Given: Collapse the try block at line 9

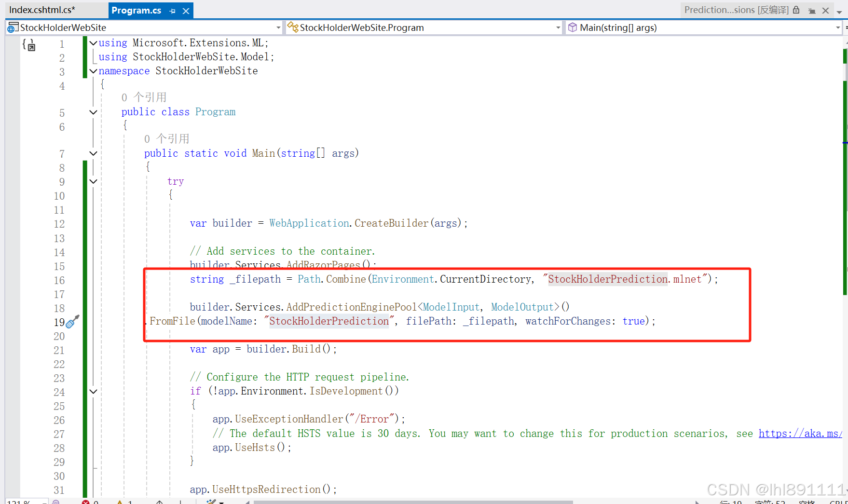Looking at the screenshot, I should coord(94,181).
